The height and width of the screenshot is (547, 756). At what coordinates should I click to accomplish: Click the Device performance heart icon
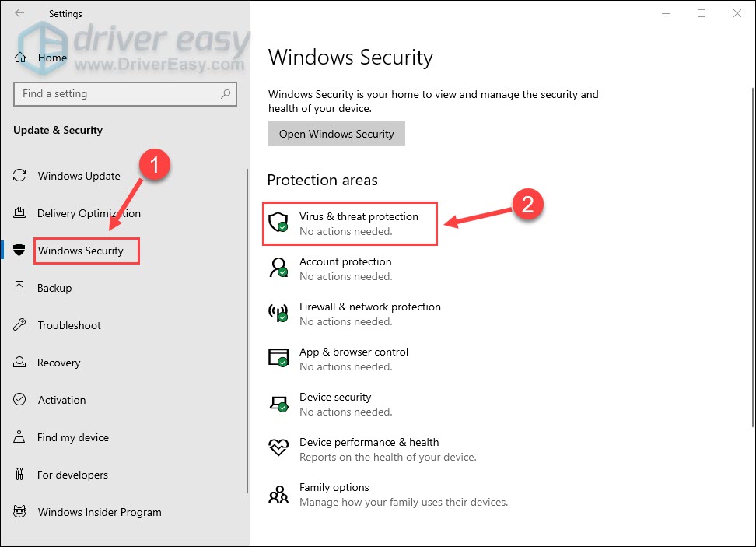(278, 447)
